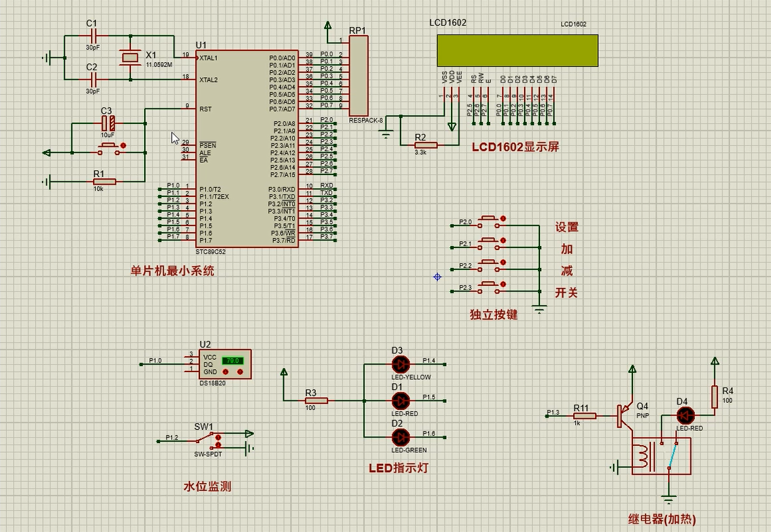Screen dimensions: 771x532
Task: Click the 开关 text label
Action: click(566, 293)
